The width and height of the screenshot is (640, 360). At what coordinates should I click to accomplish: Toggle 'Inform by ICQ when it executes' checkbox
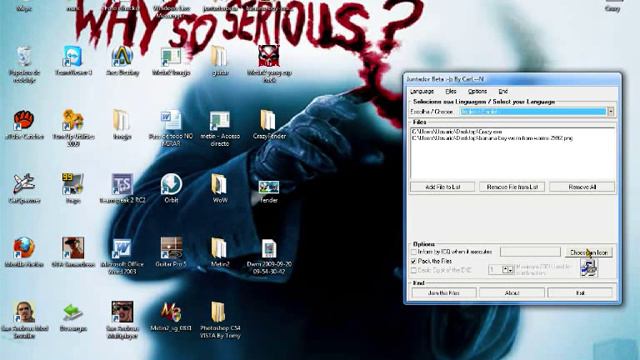[414, 252]
